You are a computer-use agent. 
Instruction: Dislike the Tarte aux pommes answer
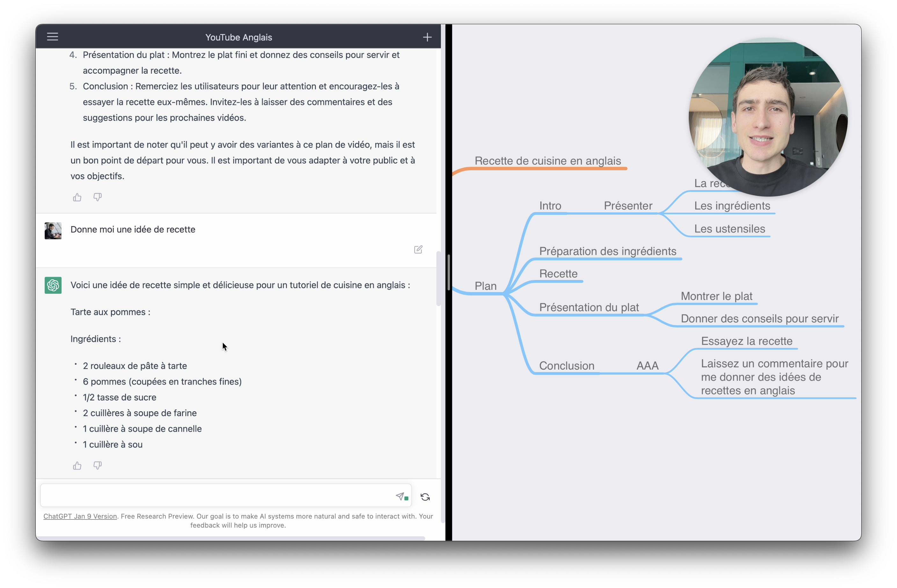point(98,466)
